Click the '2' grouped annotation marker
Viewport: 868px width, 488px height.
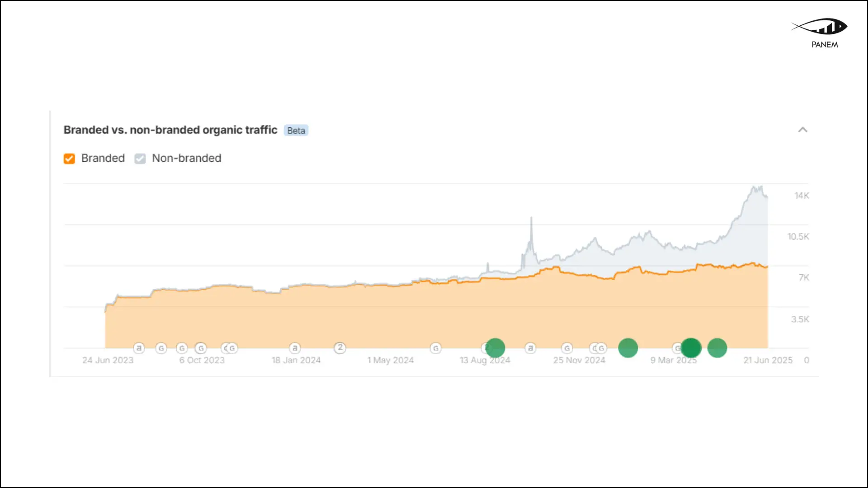click(340, 347)
